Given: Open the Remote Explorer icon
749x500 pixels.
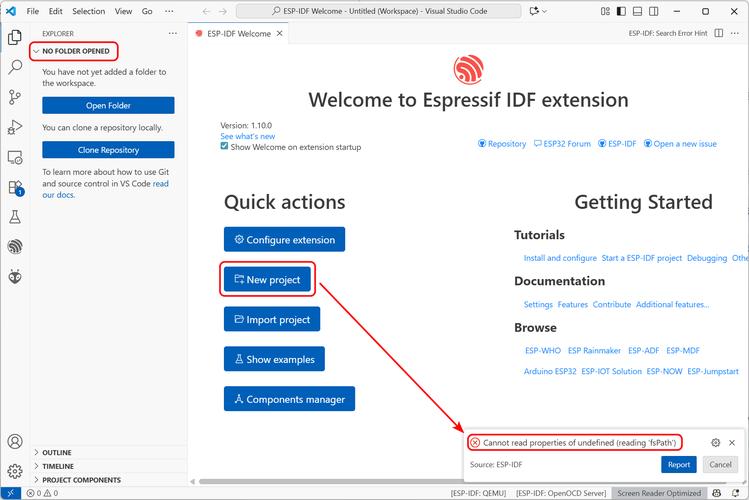Looking at the screenshot, I should pyautogui.click(x=15, y=157).
